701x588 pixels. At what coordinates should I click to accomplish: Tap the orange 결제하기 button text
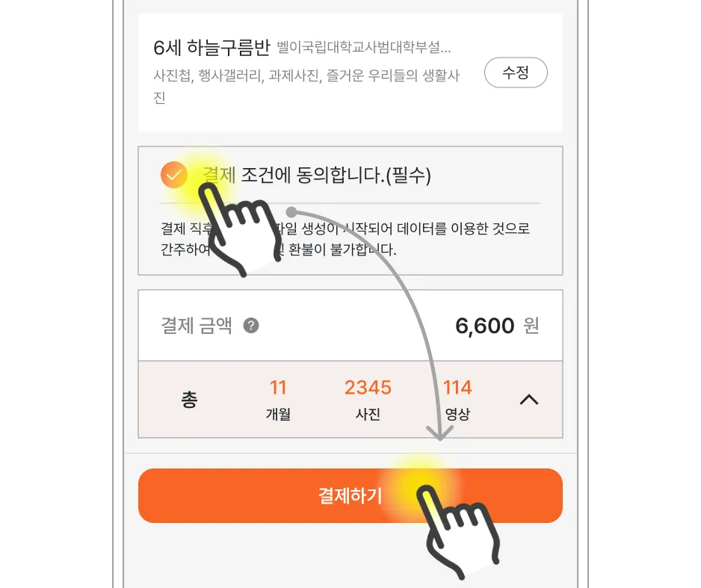coord(350,495)
